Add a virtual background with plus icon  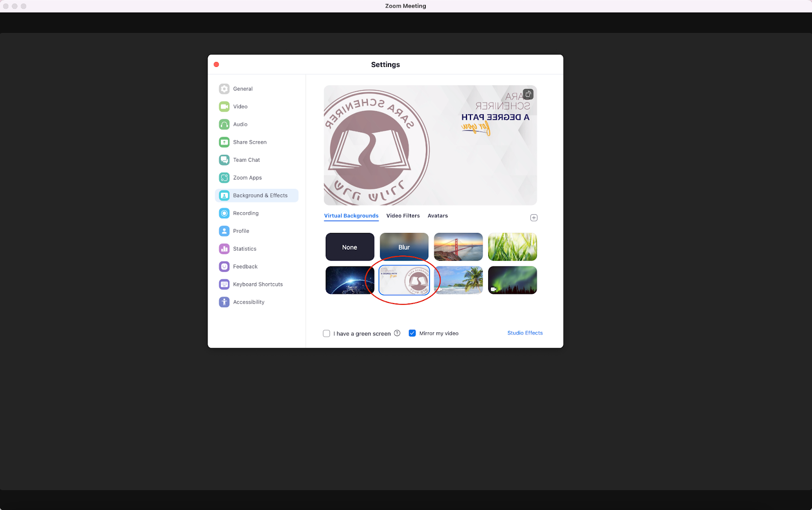pyautogui.click(x=534, y=218)
